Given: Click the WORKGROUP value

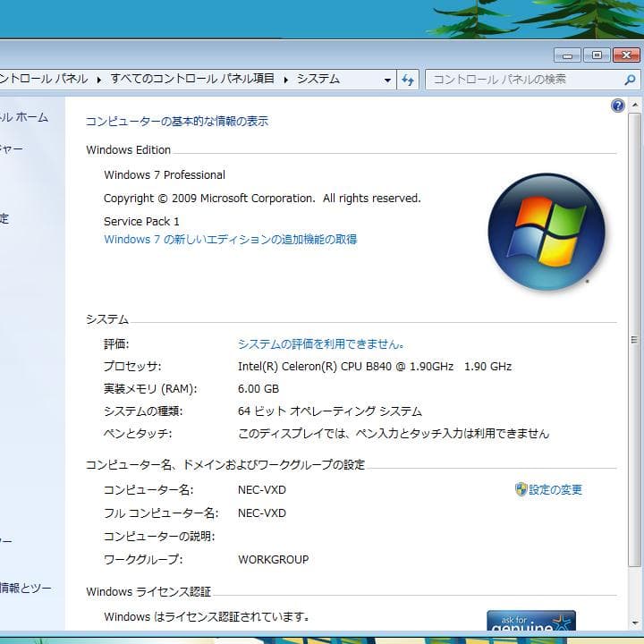Looking at the screenshot, I should pyautogui.click(x=273, y=560).
